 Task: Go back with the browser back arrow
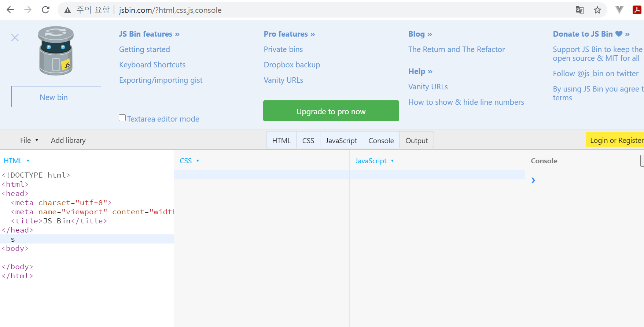pos(10,10)
